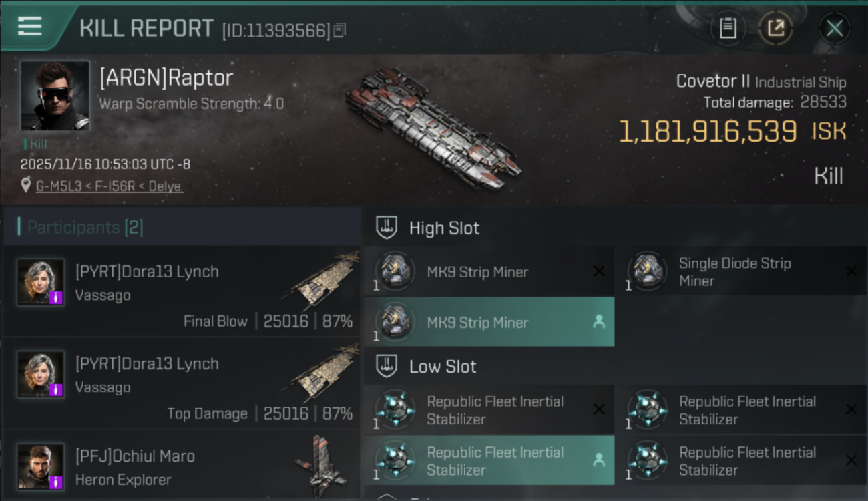
Task: Collapse the High Slot section
Action: click(387, 228)
